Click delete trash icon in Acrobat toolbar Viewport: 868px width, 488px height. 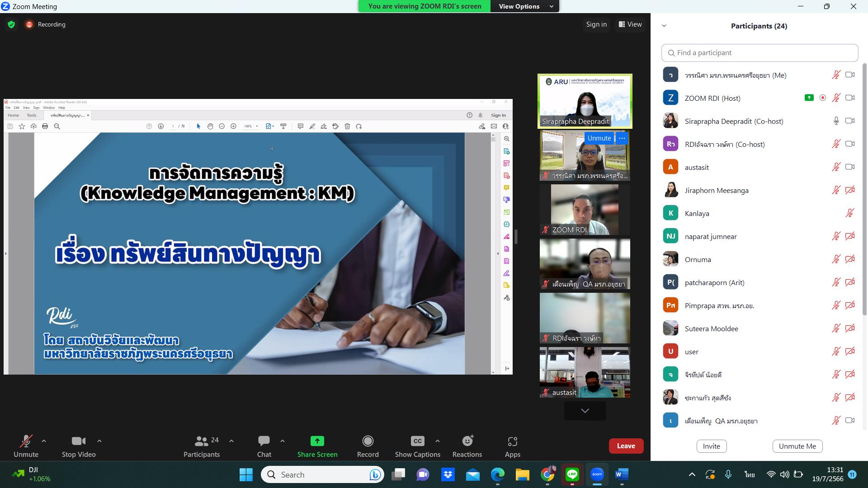[x=347, y=127]
